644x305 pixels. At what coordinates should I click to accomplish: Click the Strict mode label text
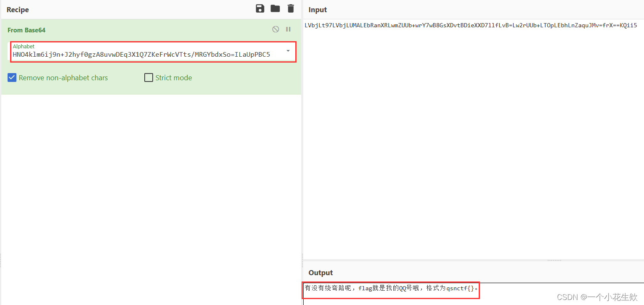coord(174,78)
